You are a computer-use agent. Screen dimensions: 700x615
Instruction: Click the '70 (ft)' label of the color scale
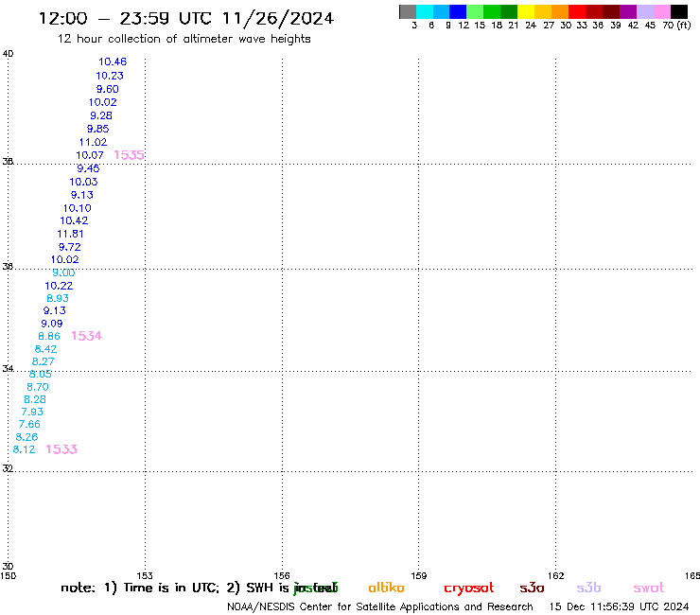coord(676,26)
